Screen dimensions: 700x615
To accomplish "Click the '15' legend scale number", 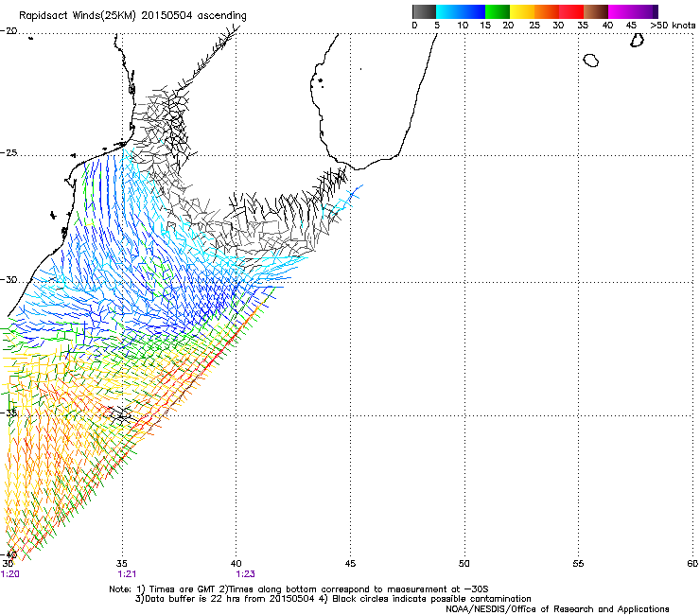I will click(485, 26).
